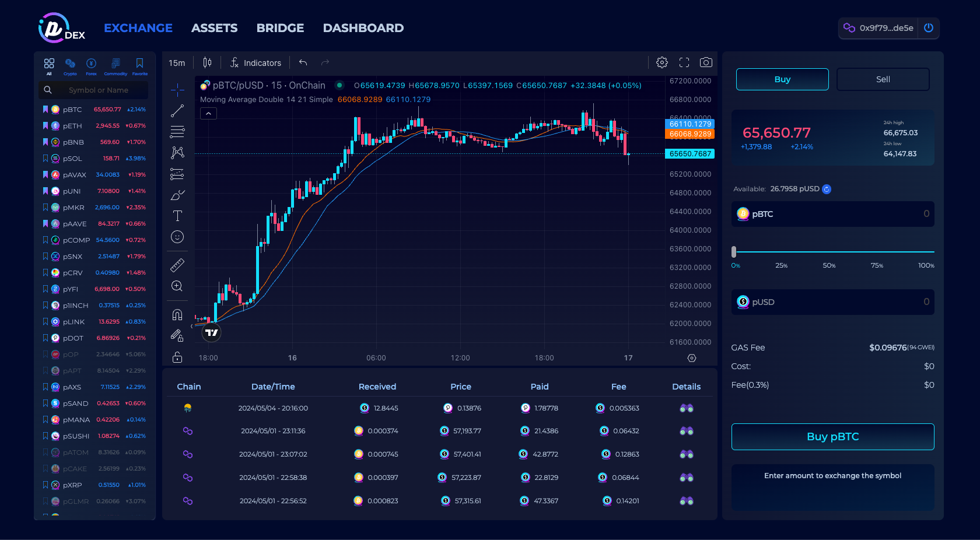Switch to the Sell tab
The width and height of the screenshot is (980, 540).
coord(883,79)
